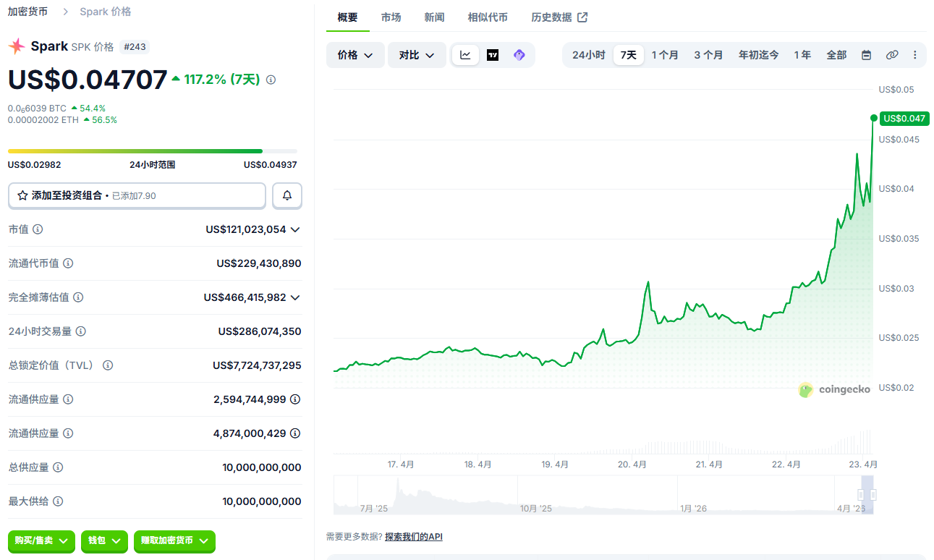Image resolution: width=934 pixels, height=560 pixels.
Task: Open the 赚取加密货币 dropdown
Action: (x=174, y=541)
